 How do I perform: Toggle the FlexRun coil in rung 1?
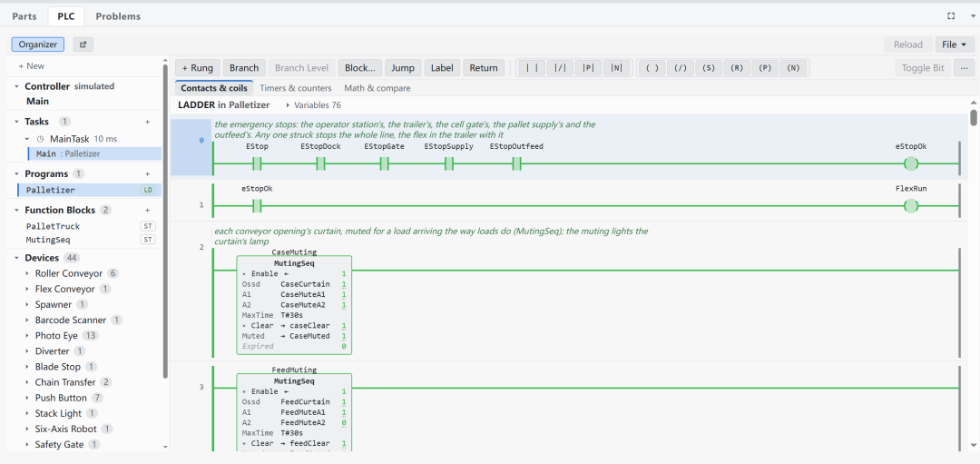pos(911,206)
